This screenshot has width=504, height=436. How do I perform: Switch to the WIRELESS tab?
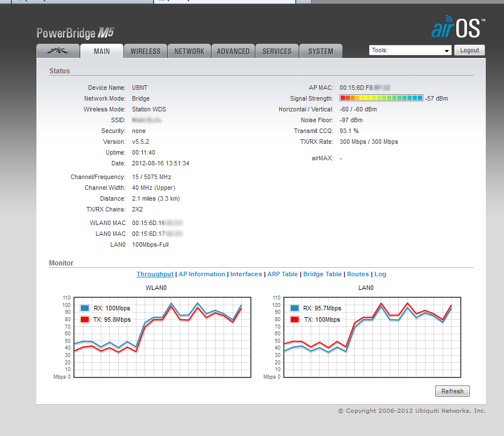point(146,51)
